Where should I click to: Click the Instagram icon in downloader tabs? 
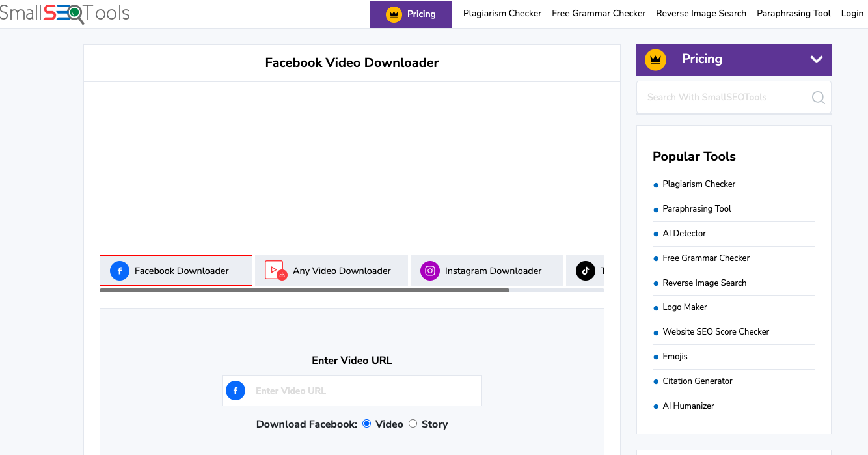[430, 271]
